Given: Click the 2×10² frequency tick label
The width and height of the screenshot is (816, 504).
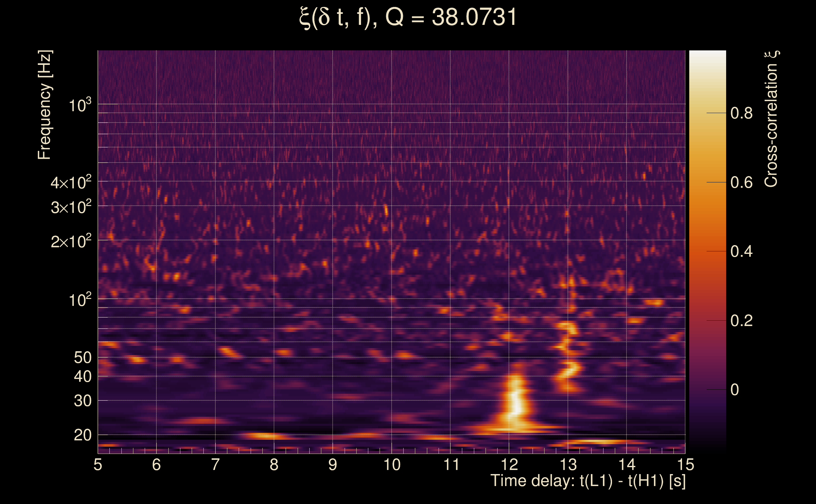Looking at the screenshot, I should click(71, 241).
